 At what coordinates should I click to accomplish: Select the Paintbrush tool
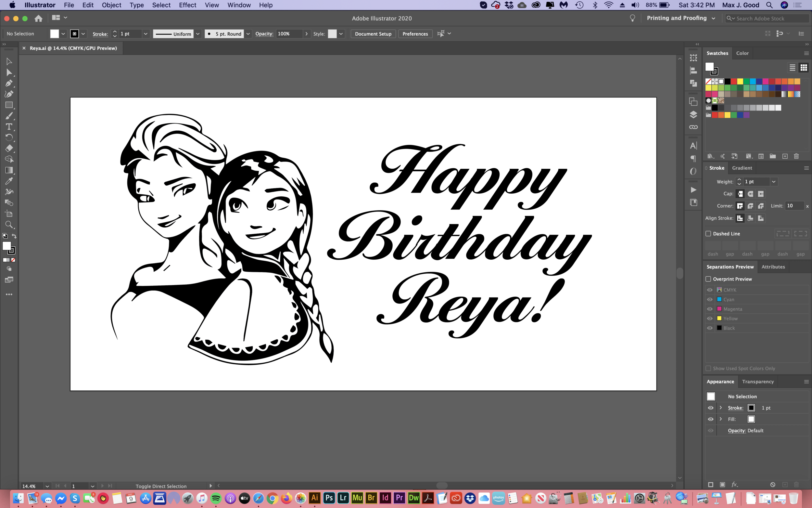point(9,116)
